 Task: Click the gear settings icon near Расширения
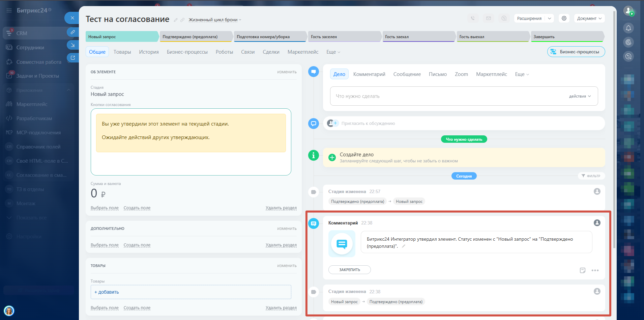click(x=564, y=18)
